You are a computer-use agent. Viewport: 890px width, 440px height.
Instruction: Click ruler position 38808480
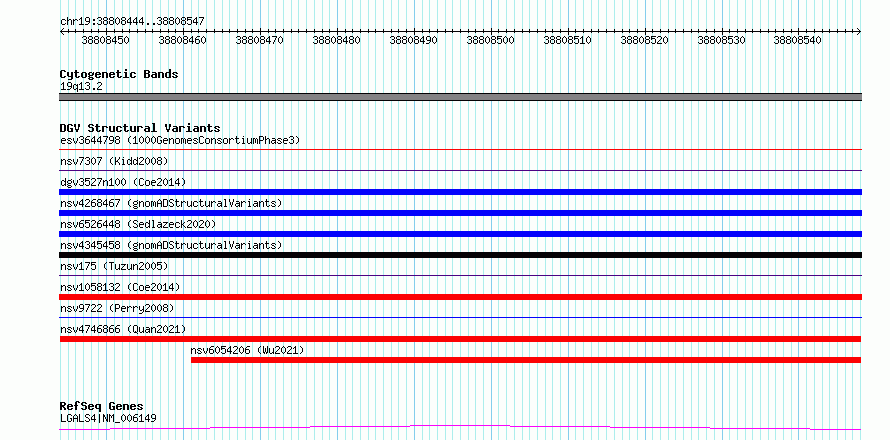point(337,40)
